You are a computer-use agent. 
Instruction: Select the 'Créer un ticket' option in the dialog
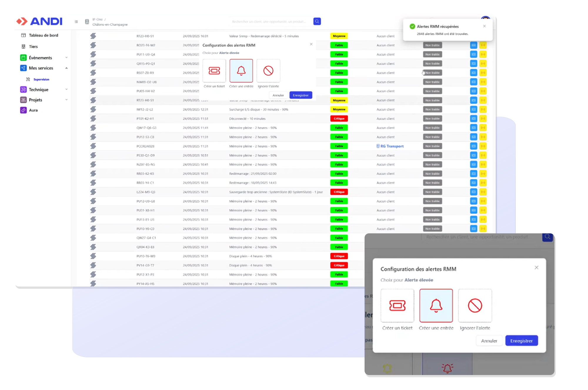(x=214, y=71)
